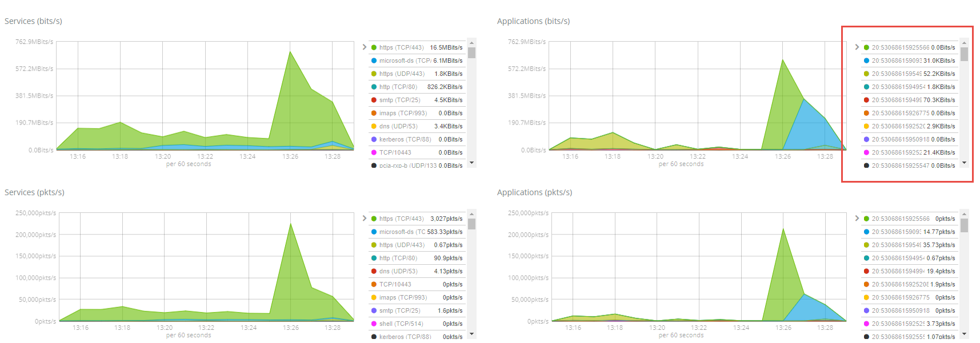Click the Services (bits/s) legend scrollbar thumb
This screenshot has width=980, height=343.
coord(471,53)
